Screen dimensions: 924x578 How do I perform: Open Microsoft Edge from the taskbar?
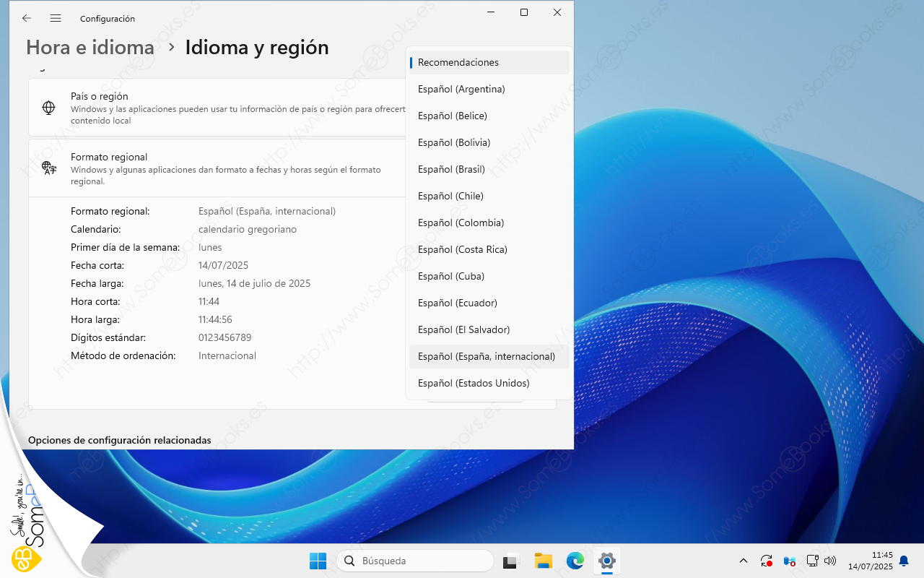pyautogui.click(x=575, y=561)
